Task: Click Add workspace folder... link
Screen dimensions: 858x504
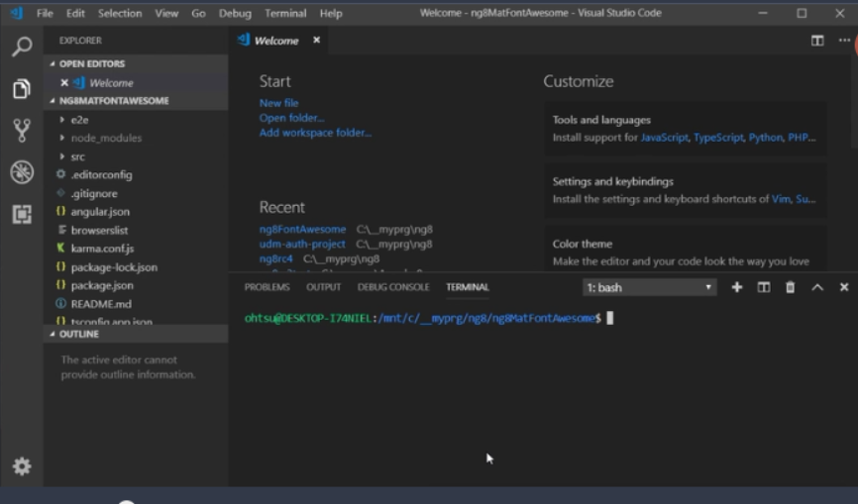Action: 315,133
